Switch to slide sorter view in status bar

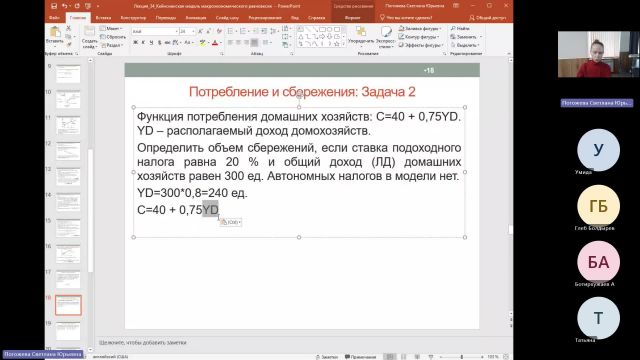tap(404, 357)
